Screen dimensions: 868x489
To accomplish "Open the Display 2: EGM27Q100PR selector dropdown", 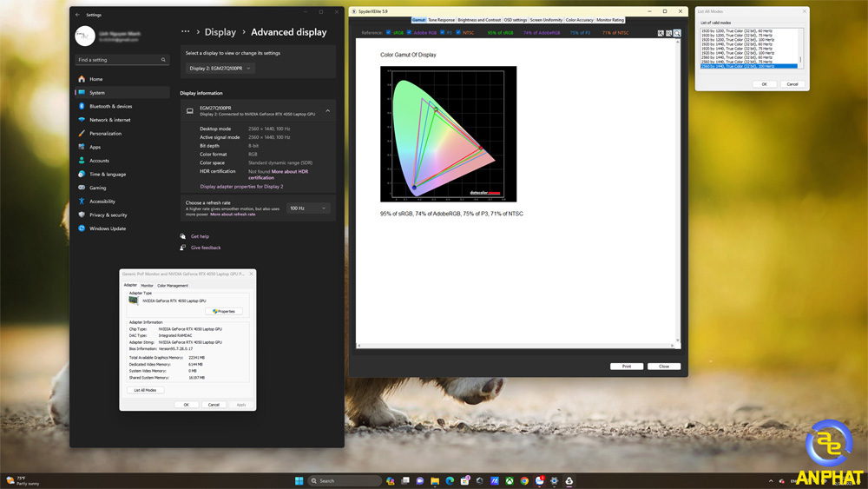I will pos(220,68).
